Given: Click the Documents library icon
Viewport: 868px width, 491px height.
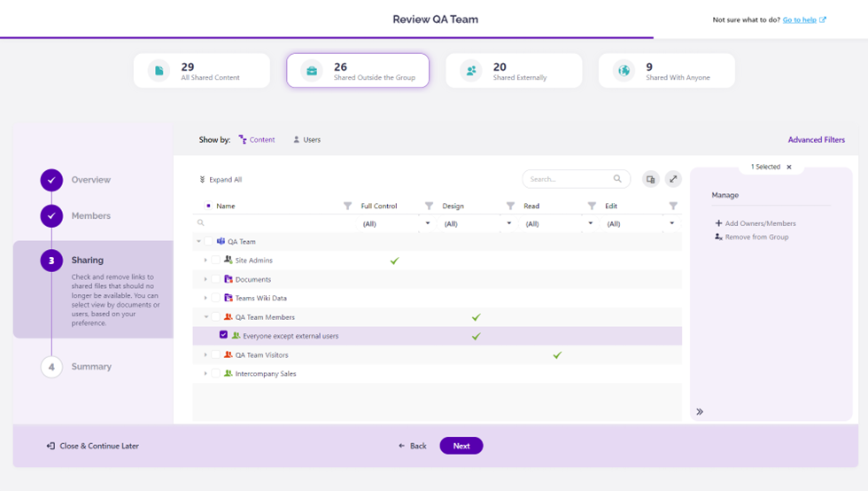Looking at the screenshot, I should pos(229,279).
